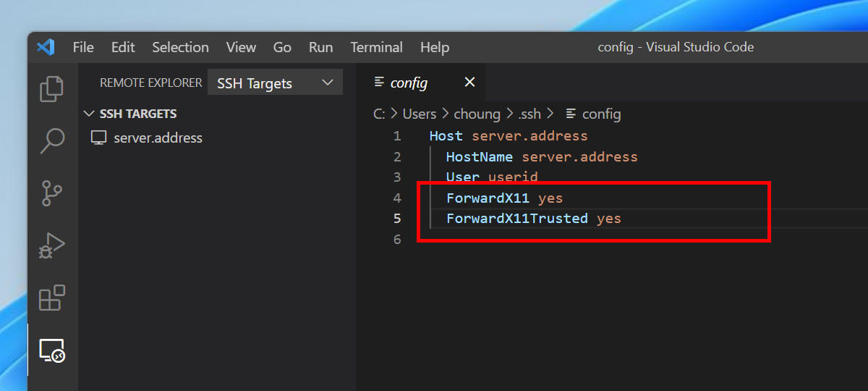Open the Run and Debug view
The width and height of the screenshot is (868, 391).
(x=51, y=245)
